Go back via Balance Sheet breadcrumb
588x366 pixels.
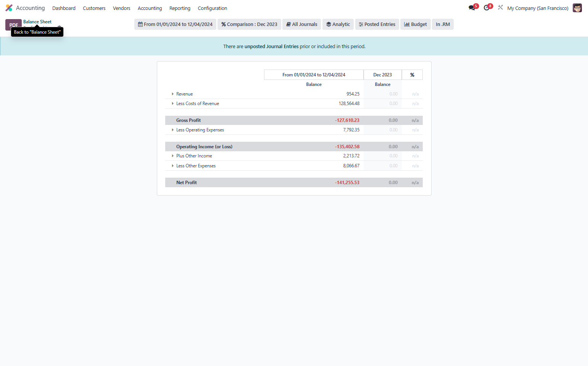(x=37, y=22)
